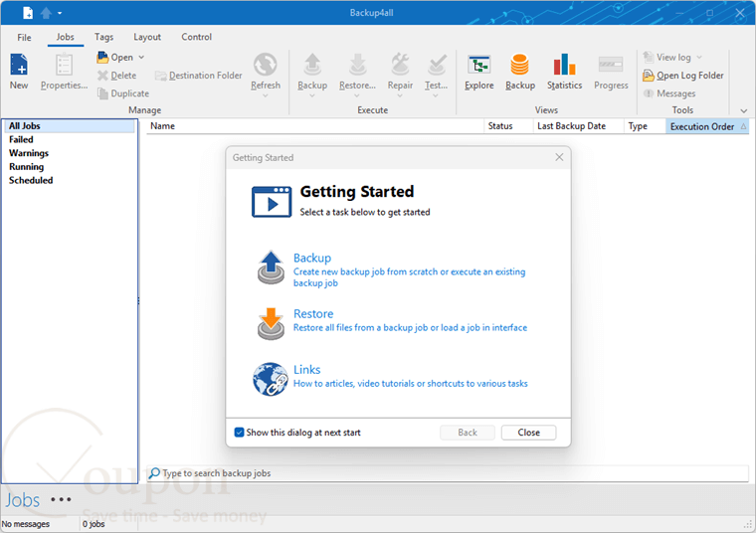Image resolution: width=756 pixels, height=533 pixels.
Task: Switch to the Backup view in Views
Action: coord(520,72)
